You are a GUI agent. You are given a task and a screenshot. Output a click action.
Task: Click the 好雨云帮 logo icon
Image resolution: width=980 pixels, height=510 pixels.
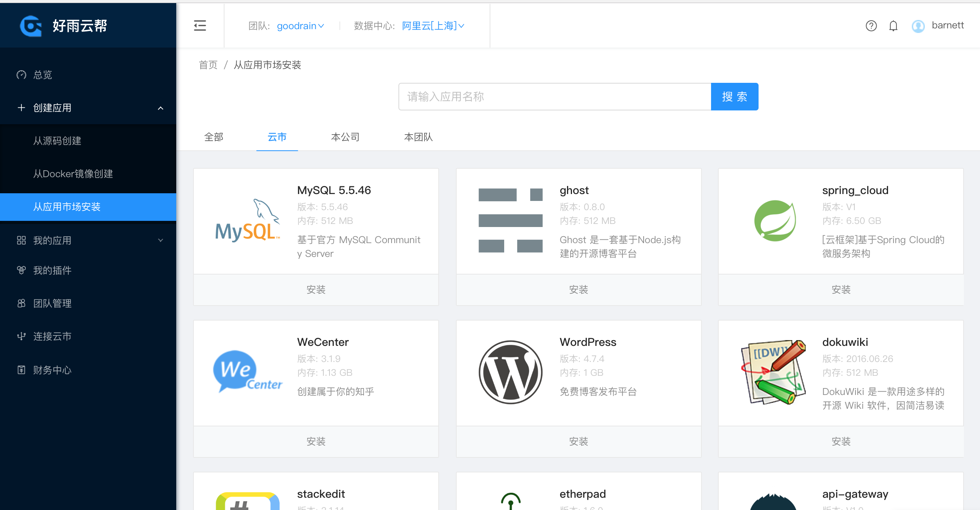[x=31, y=26]
